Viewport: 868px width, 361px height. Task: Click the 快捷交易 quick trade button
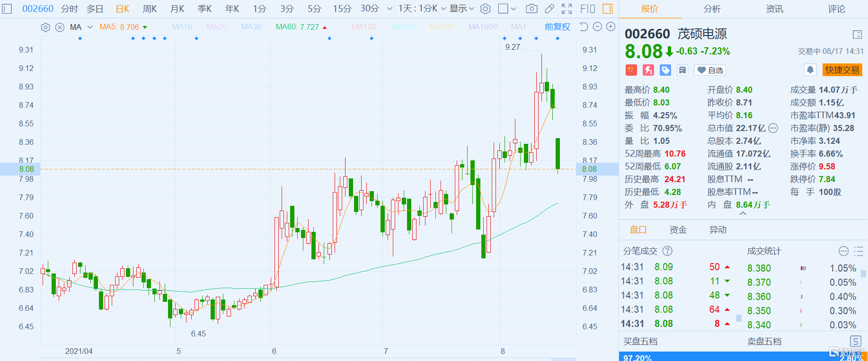842,70
